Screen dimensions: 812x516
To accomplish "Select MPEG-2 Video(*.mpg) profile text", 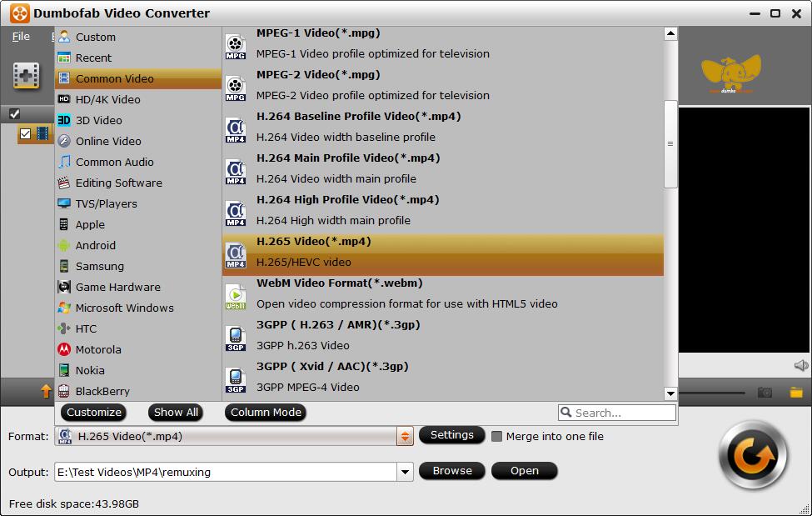I will [x=318, y=75].
